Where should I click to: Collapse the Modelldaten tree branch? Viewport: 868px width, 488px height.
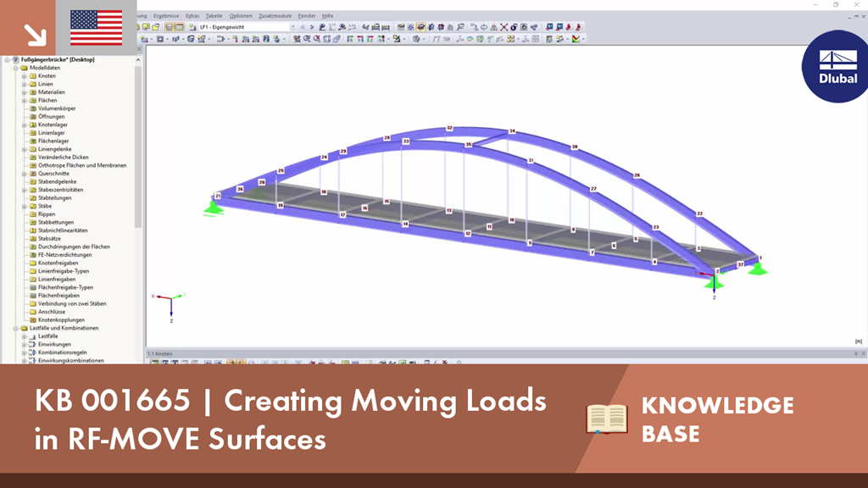(16, 68)
